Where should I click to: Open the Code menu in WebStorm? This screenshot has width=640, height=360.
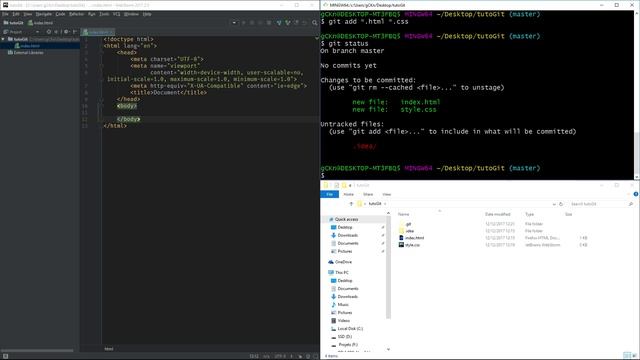point(60,14)
